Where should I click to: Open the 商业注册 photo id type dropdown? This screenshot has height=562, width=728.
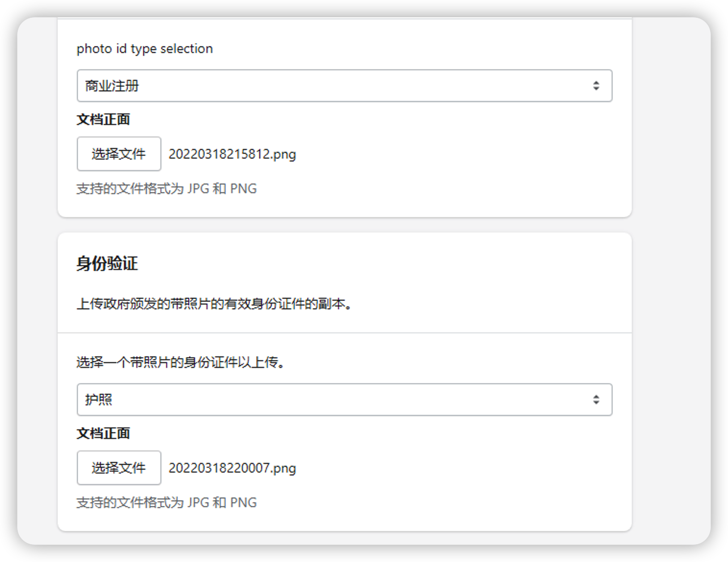344,86
